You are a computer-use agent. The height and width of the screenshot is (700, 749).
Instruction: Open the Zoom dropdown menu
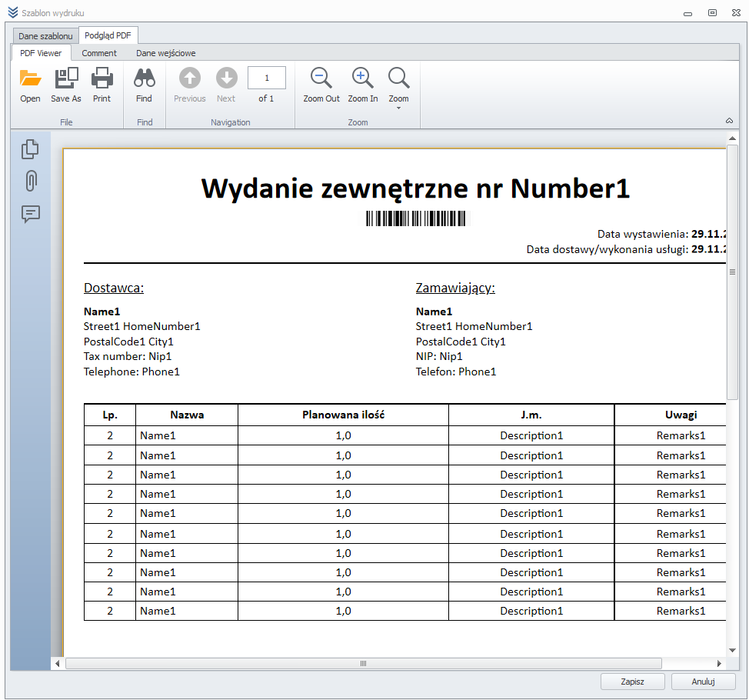click(398, 88)
